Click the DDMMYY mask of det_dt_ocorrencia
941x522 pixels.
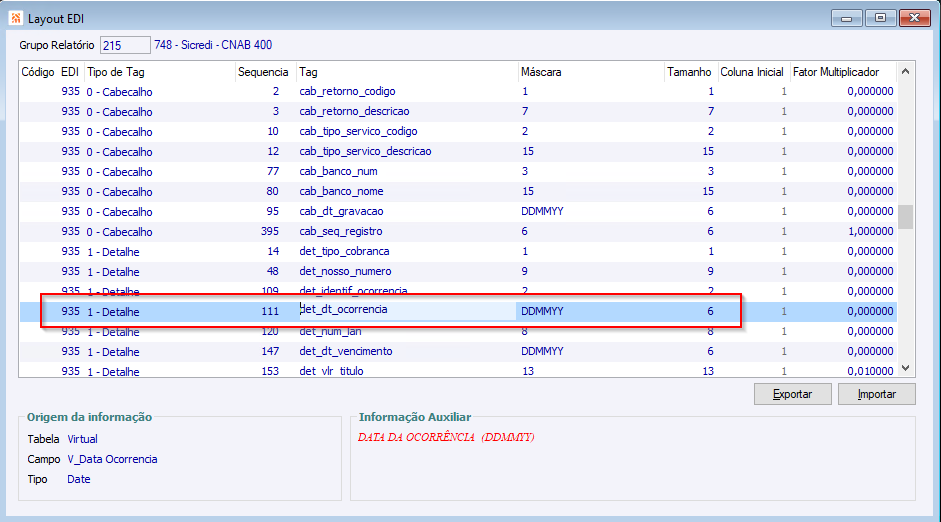542,311
